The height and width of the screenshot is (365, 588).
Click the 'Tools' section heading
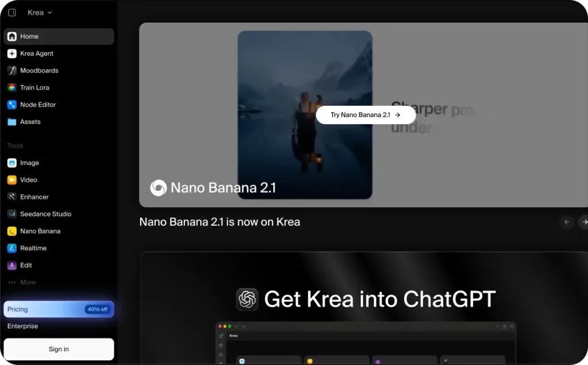coord(15,145)
